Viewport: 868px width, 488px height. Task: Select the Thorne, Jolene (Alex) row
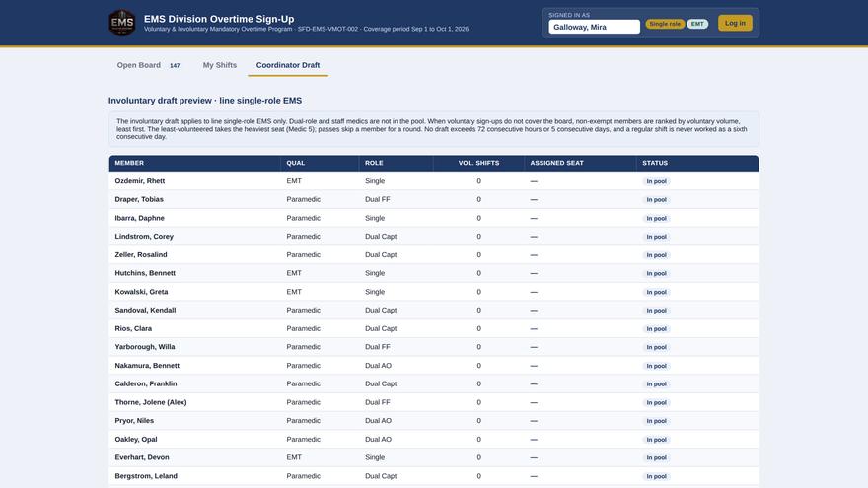pos(433,402)
